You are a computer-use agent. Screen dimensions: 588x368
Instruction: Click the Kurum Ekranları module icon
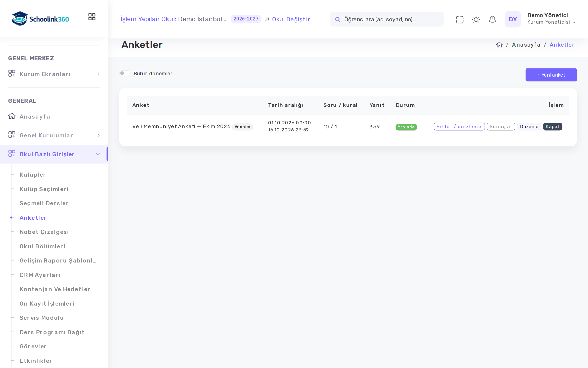coord(12,73)
